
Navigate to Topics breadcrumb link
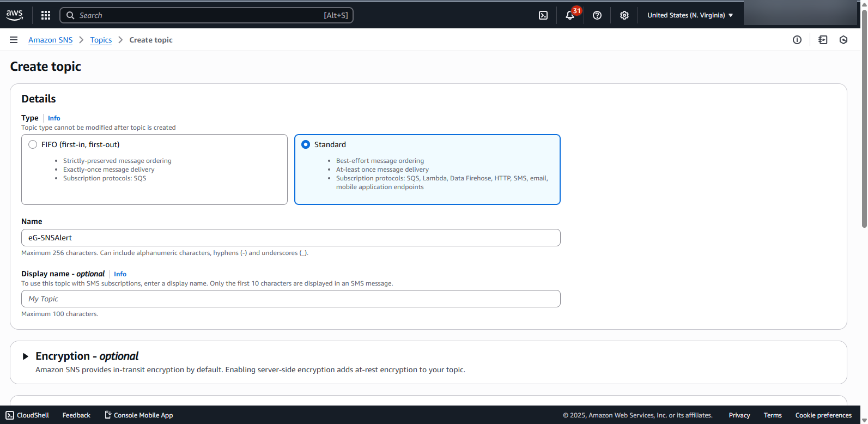(x=101, y=40)
